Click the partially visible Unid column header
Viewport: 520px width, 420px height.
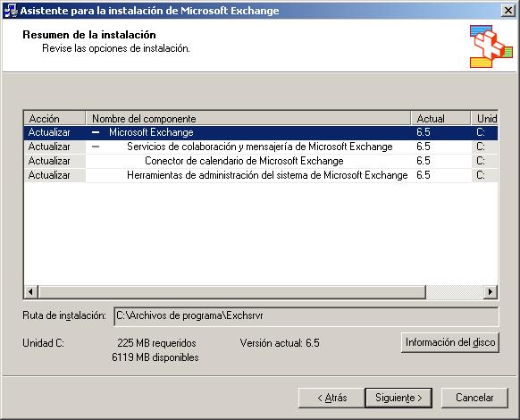(x=484, y=118)
